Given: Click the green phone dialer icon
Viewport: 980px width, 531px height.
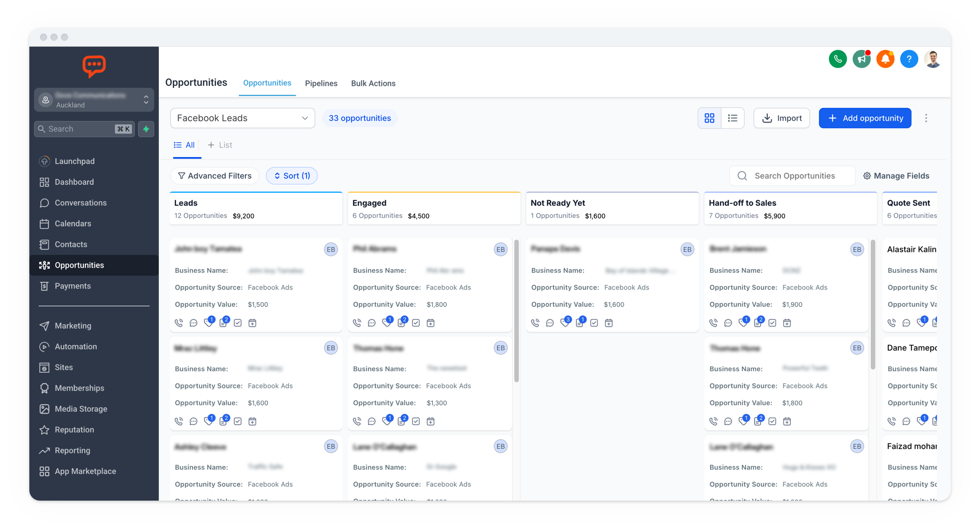Looking at the screenshot, I should pos(837,59).
